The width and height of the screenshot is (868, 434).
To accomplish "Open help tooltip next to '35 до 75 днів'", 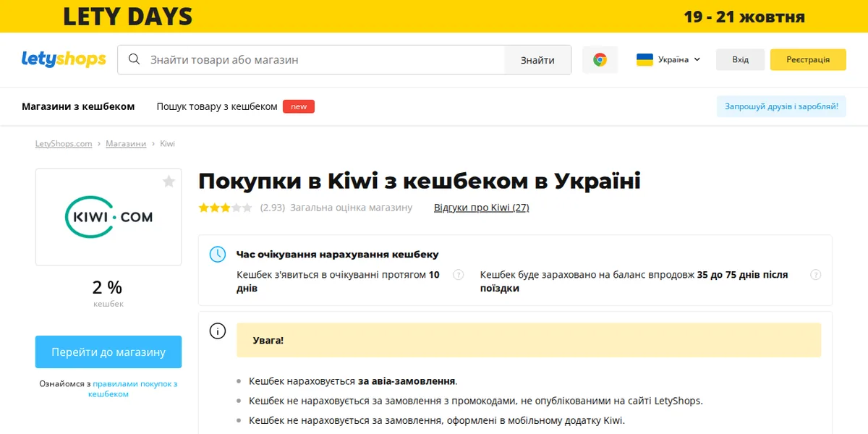I will click(816, 275).
